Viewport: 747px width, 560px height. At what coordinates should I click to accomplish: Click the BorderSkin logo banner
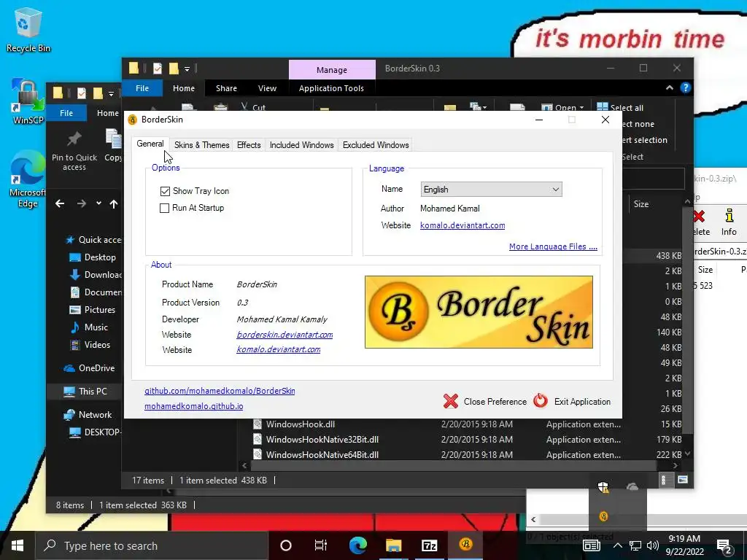click(x=479, y=312)
